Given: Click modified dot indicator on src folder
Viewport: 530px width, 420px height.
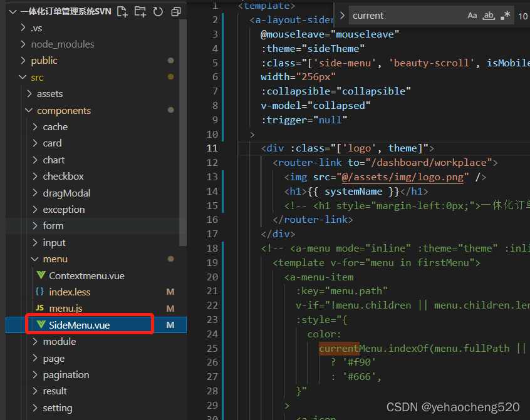Looking at the screenshot, I should (x=170, y=76).
